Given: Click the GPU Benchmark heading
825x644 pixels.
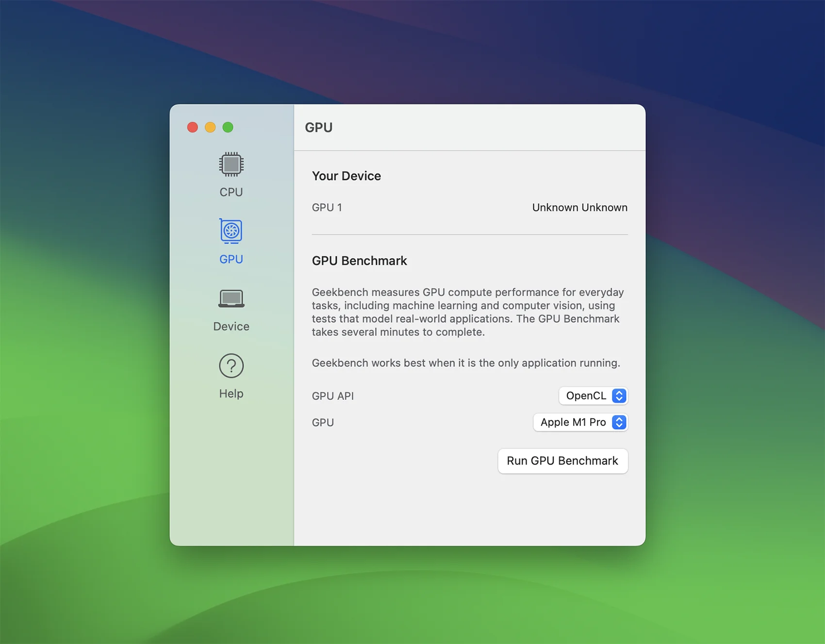Looking at the screenshot, I should 359,261.
